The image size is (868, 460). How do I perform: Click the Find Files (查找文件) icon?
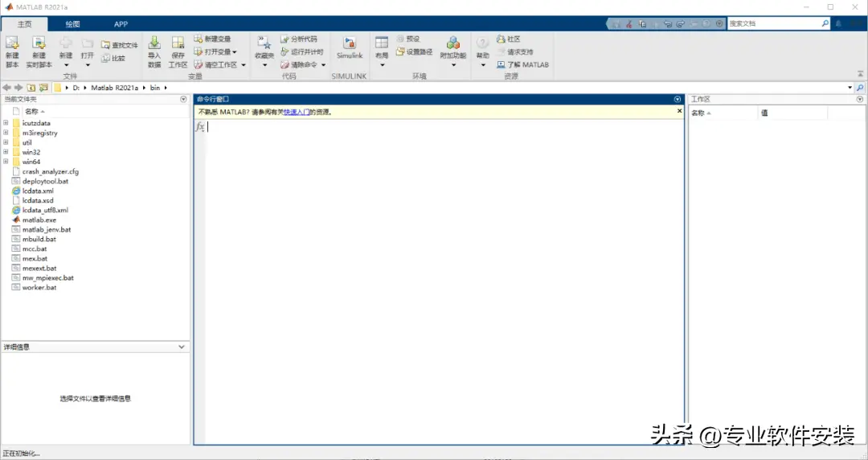click(x=105, y=45)
